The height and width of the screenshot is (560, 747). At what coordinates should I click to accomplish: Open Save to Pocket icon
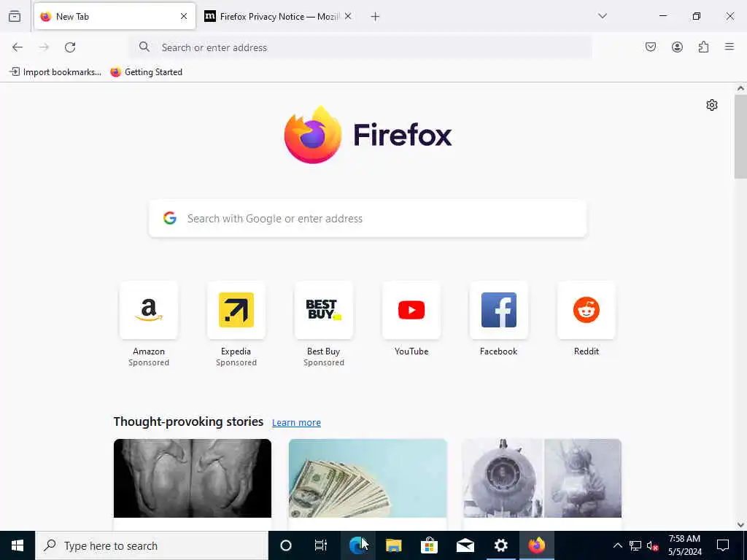(x=651, y=47)
